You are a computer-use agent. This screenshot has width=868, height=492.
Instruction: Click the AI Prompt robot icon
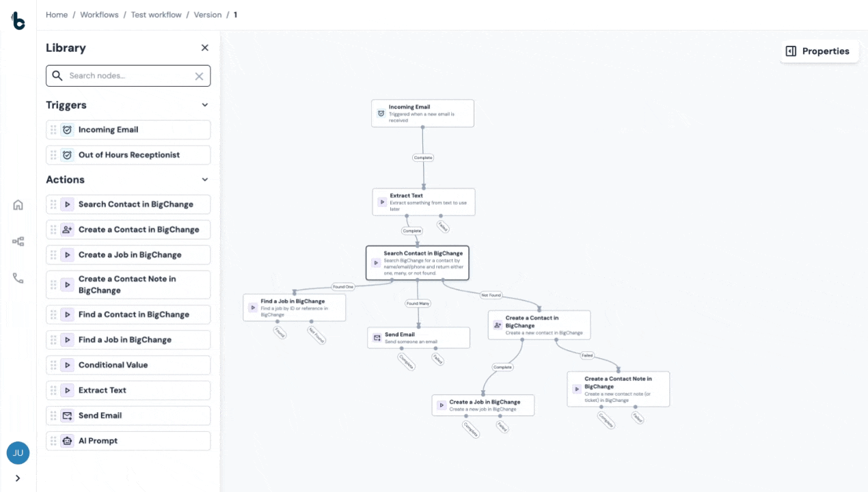tap(67, 441)
